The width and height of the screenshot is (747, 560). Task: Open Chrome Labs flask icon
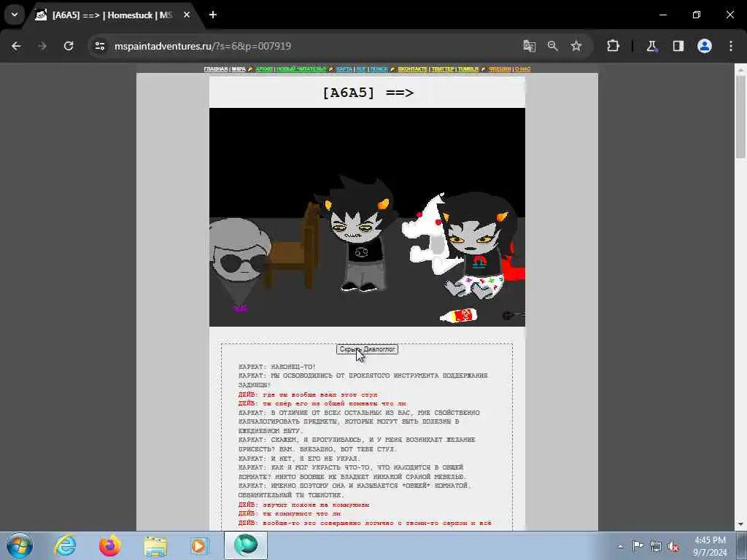pos(651,46)
